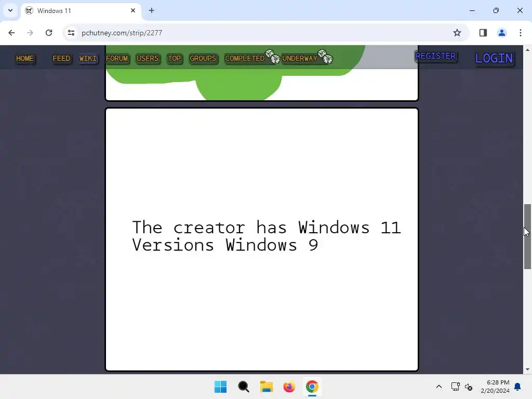Open the notifications bell icon
This screenshot has height=399, width=532.
tap(517, 387)
